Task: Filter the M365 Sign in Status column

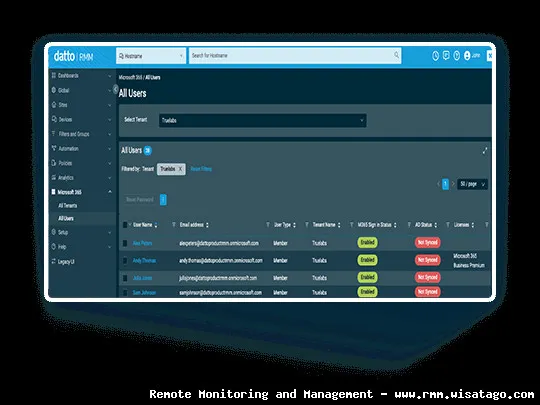Action: [x=409, y=225]
